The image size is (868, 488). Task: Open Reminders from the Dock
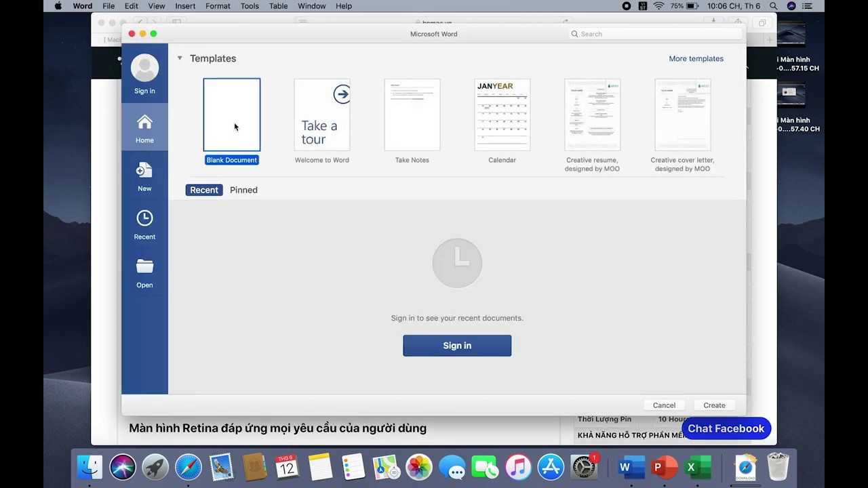click(x=353, y=467)
